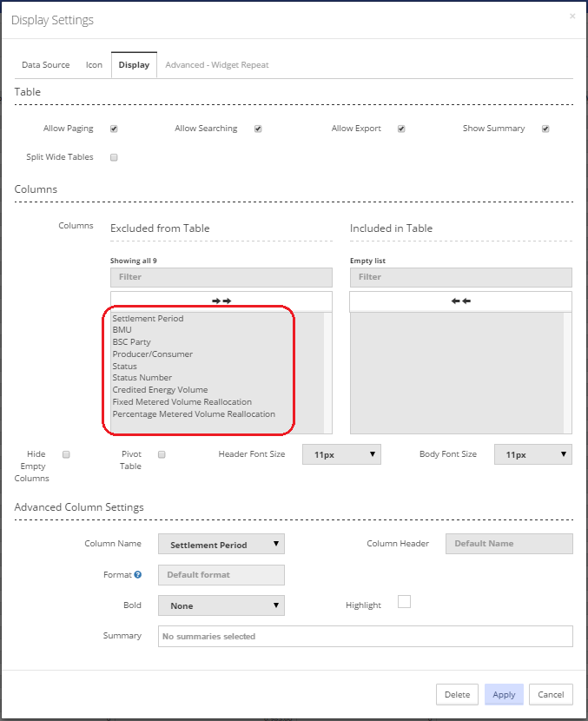Open the Advanced - Widget Repeat tab
The image size is (588, 721).
(217, 65)
